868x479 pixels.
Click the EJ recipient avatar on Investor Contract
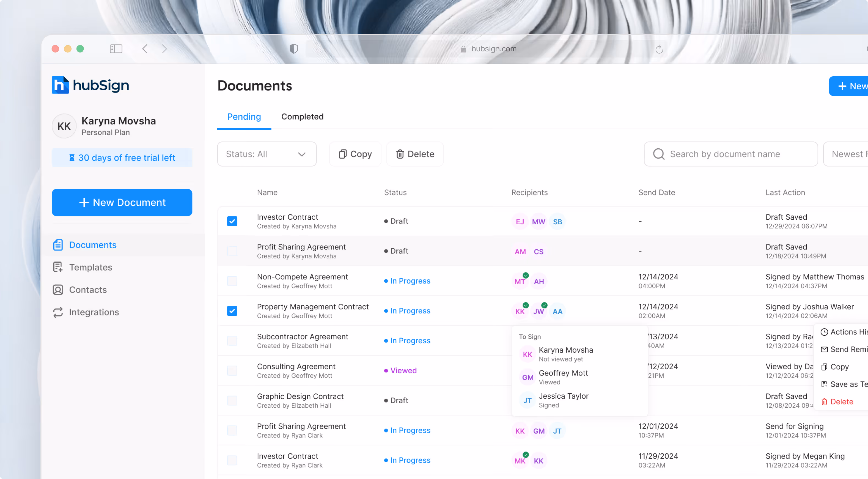(520, 222)
